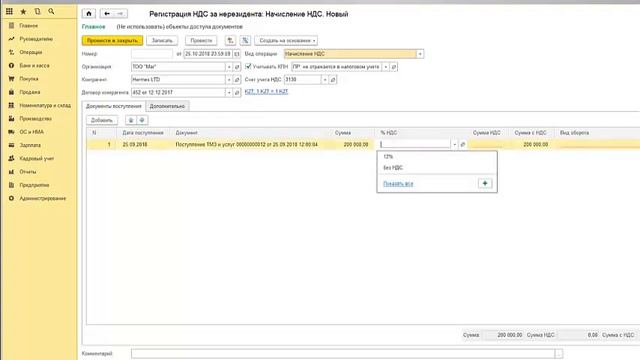Open calendar picker for document date
The height and width of the screenshot is (360, 640).
tap(236, 54)
